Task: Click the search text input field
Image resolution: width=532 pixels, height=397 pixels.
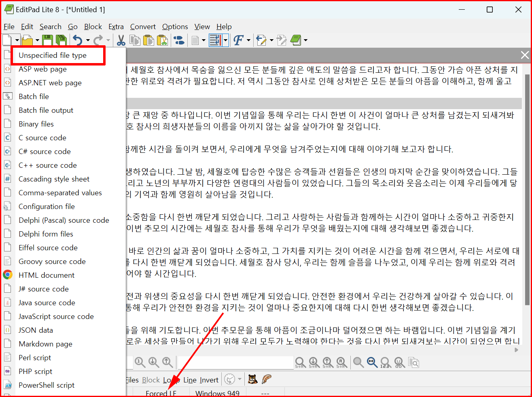Action: 235,362
